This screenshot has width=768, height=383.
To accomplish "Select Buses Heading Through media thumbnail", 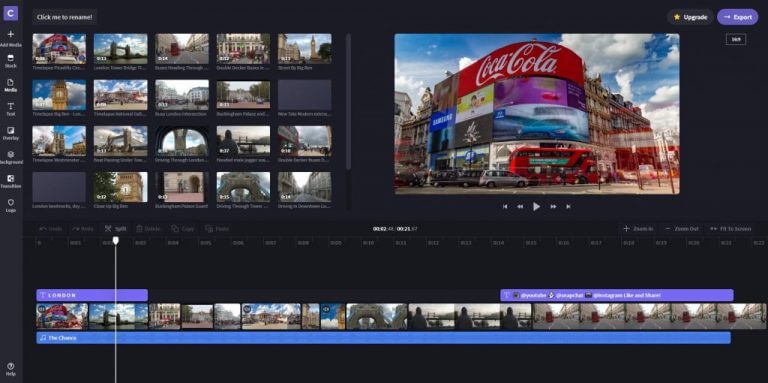I will pyautogui.click(x=182, y=48).
